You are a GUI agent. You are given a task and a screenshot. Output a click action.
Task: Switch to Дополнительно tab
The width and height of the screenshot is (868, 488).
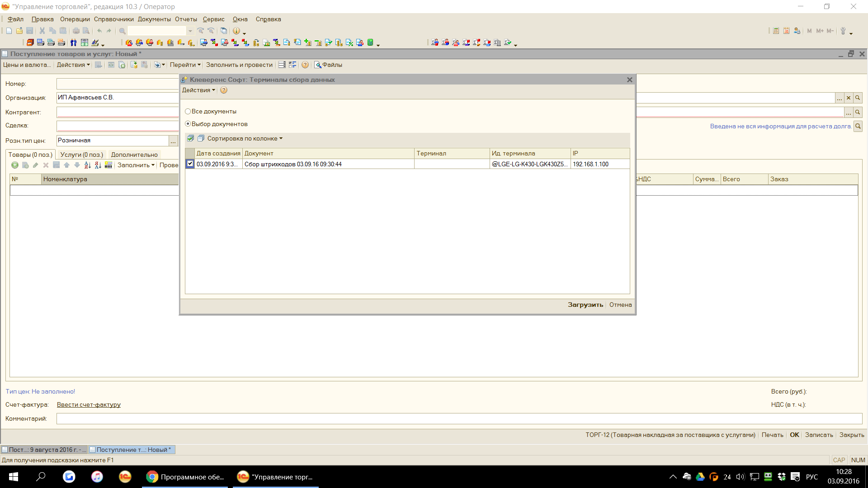coord(134,155)
